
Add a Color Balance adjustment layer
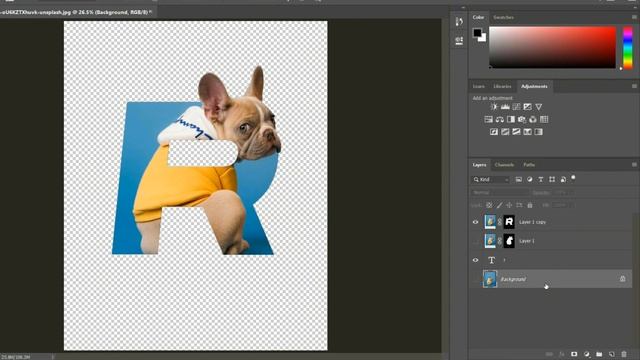click(500, 120)
